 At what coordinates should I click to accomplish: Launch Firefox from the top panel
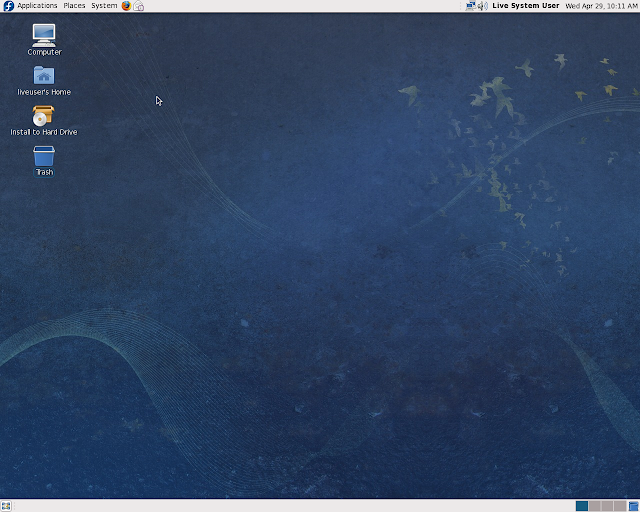127,6
